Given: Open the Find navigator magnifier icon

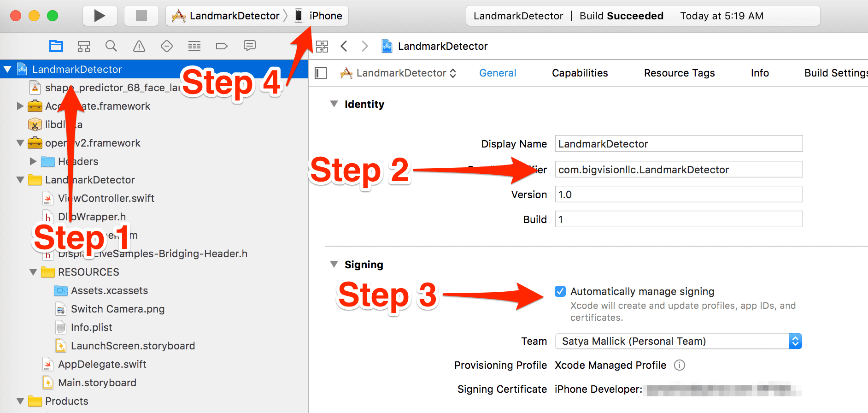Looking at the screenshot, I should [111, 46].
